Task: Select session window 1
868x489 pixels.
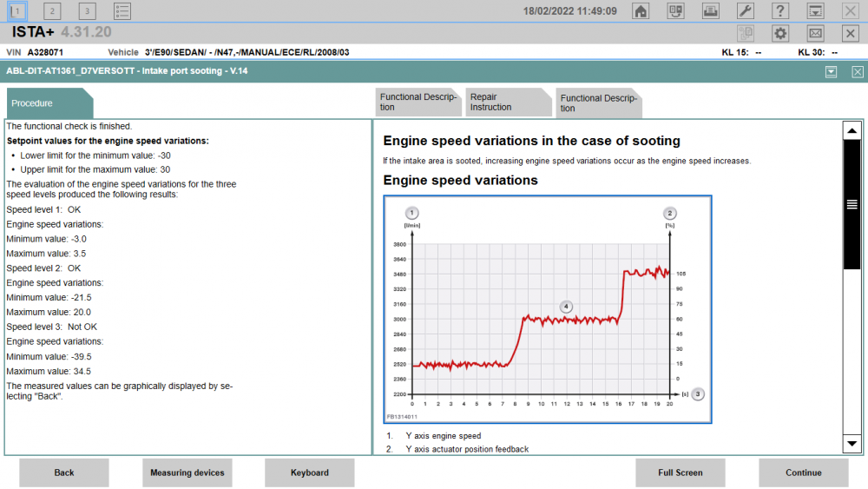Action: [17, 11]
